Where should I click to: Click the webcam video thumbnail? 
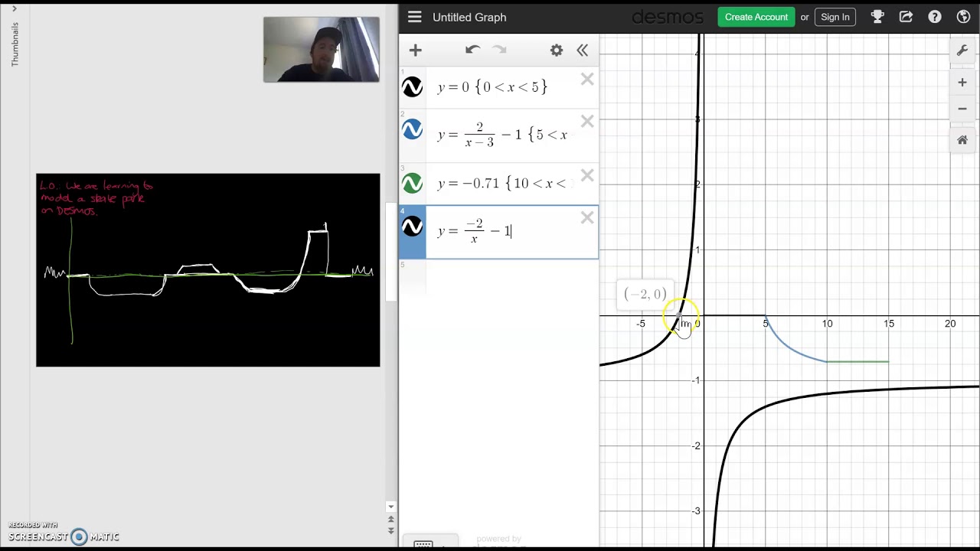pyautogui.click(x=321, y=50)
